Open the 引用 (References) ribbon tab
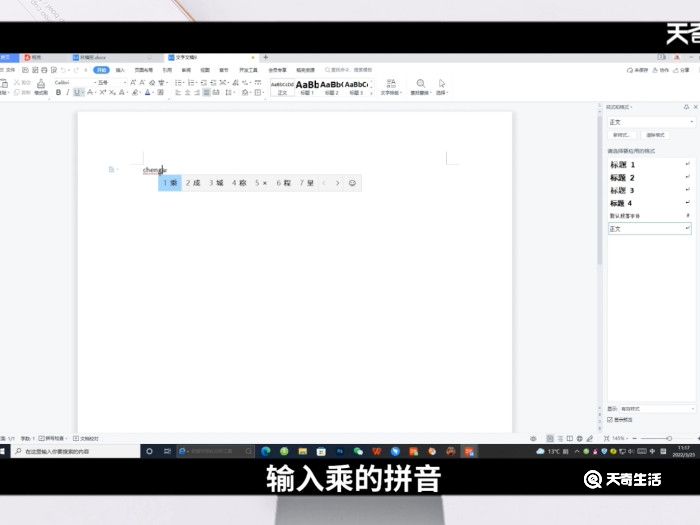Screen dimensions: 700x525 click(x=167, y=70)
